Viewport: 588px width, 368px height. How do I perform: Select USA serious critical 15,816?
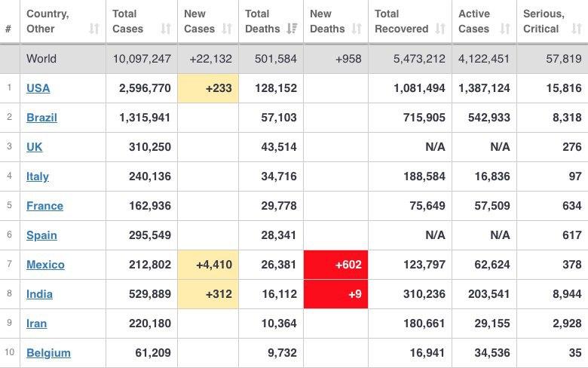coord(564,88)
